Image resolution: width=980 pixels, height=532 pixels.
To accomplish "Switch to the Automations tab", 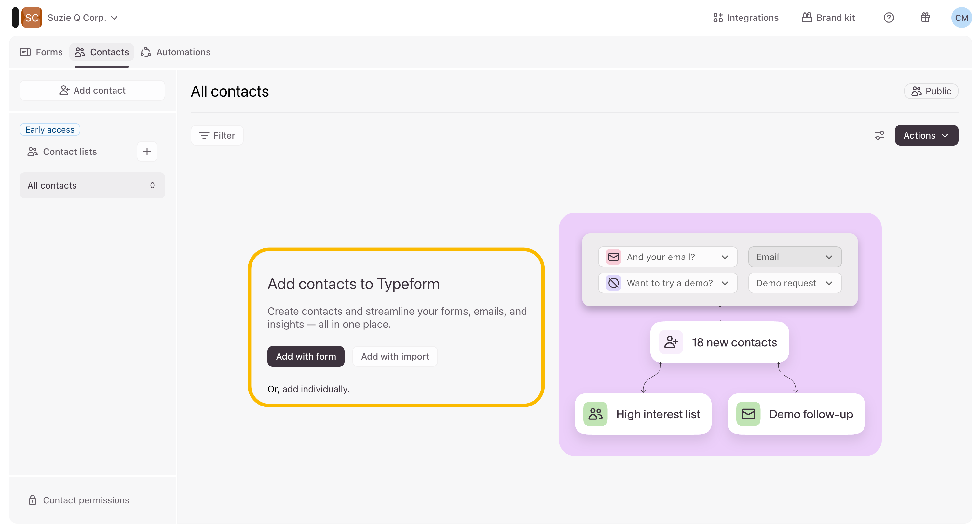I will pos(175,52).
